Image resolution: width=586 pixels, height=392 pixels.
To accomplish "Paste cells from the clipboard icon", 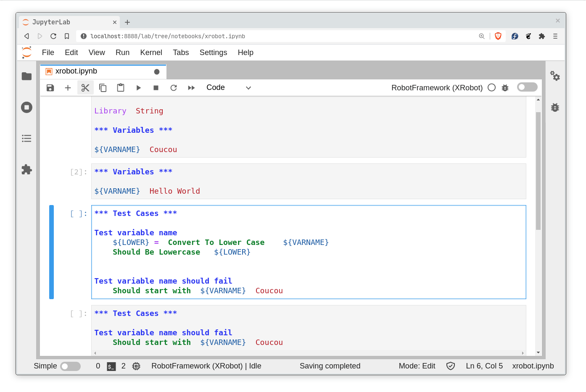I will (x=121, y=88).
